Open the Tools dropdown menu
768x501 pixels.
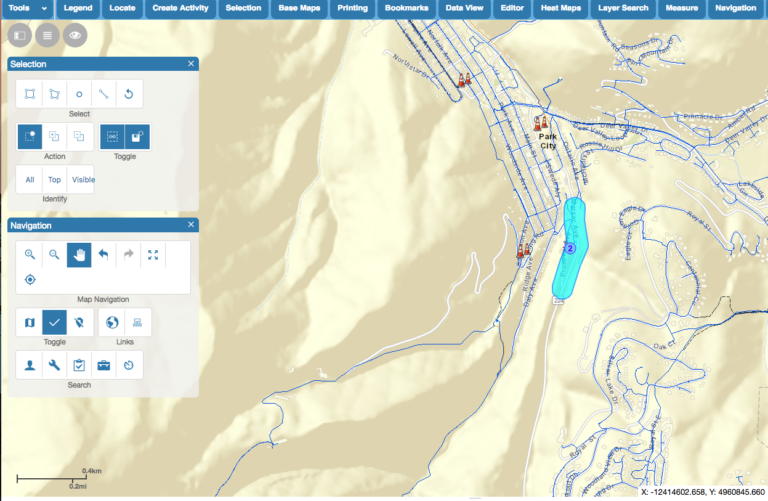coord(27,8)
